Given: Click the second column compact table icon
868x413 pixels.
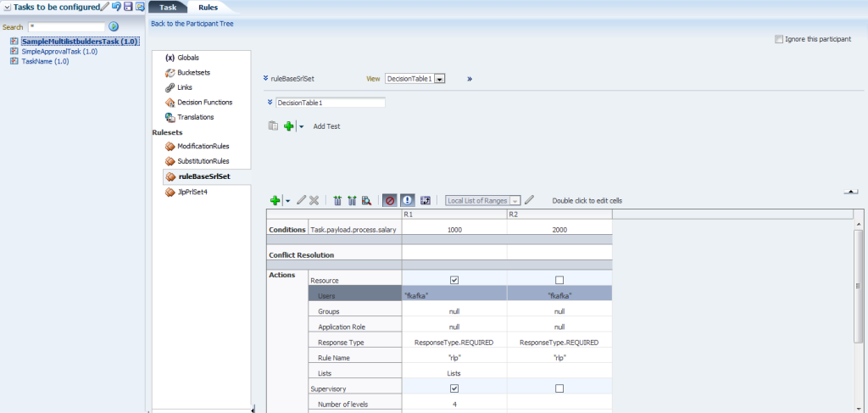Looking at the screenshot, I should (x=352, y=200).
